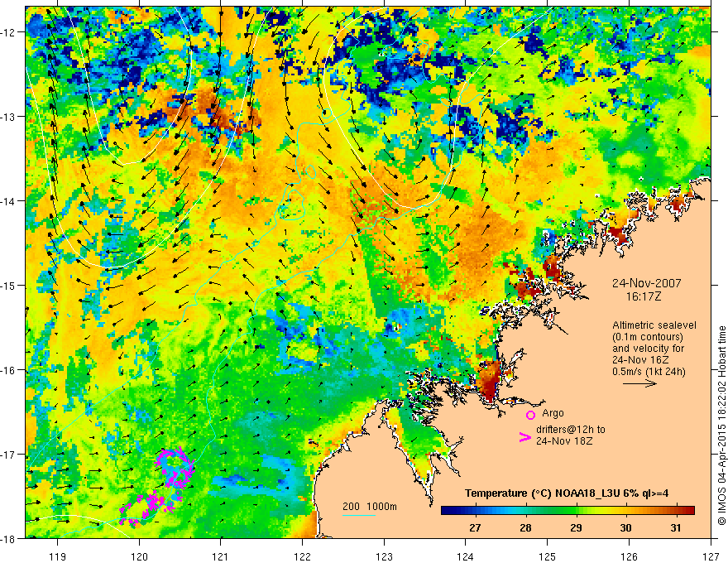Click the -14 latitude axis label

[8, 200]
